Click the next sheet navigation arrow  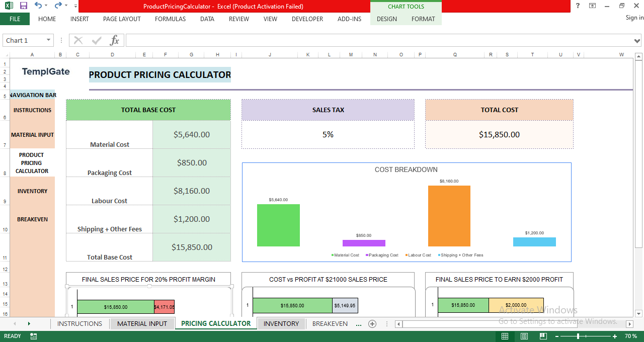(x=29, y=323)
